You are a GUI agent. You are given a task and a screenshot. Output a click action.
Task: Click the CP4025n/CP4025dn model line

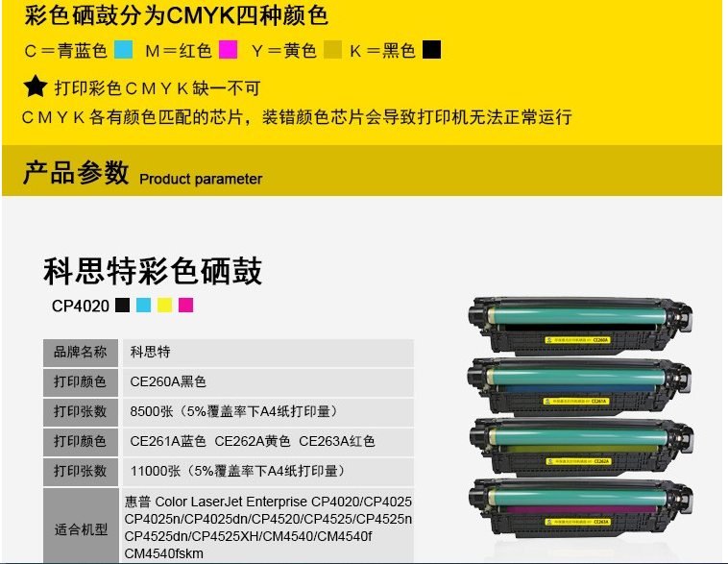click(x=268, y=519)
